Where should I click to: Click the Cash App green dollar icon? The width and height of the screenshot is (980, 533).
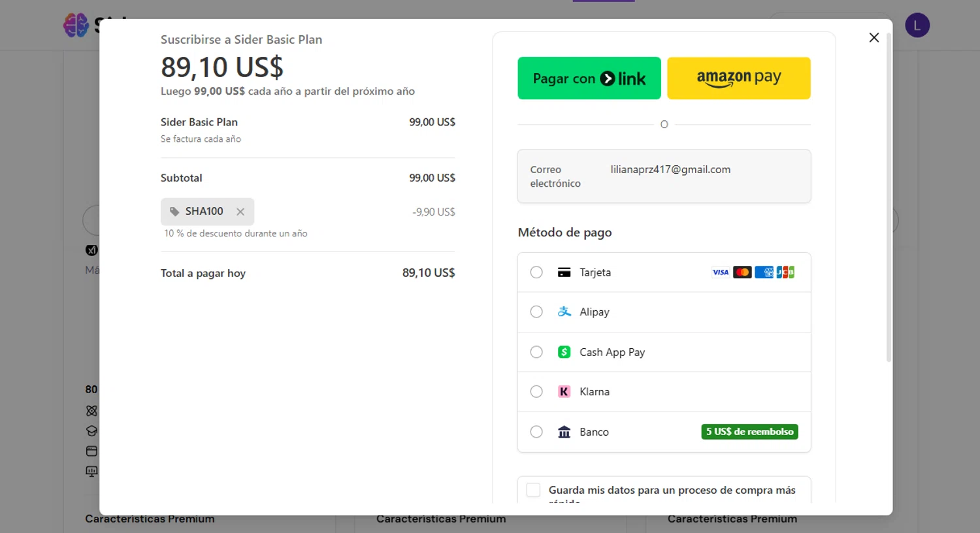tap(564, 352)
